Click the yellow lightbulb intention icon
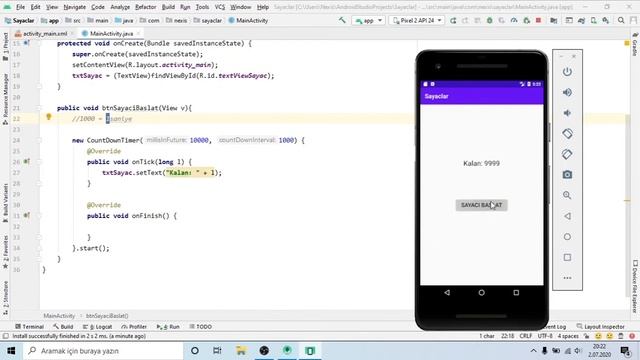Viewport: 640px width, 360px height. [49, 118]
